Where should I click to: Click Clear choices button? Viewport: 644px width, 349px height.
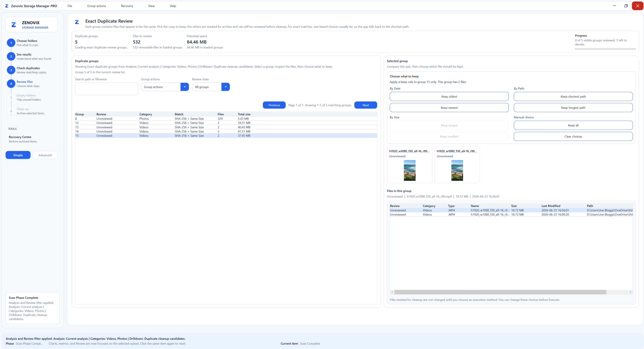(573, 136)
